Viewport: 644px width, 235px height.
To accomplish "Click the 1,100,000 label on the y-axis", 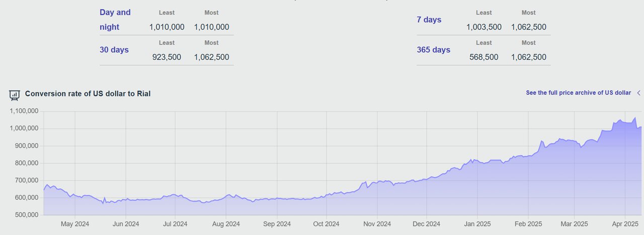I will click(x=25, y=111).
